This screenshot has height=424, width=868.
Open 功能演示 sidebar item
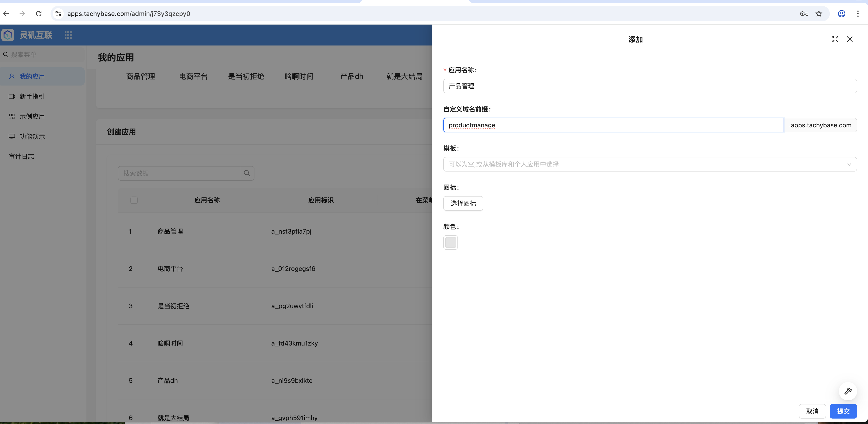[x=32, y=136]
